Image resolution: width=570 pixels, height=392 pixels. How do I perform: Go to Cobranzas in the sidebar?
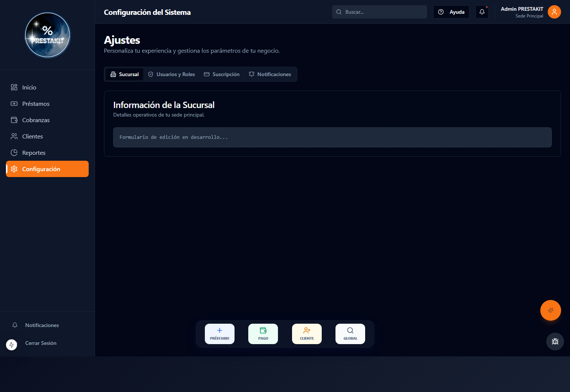tap(47, 120)
